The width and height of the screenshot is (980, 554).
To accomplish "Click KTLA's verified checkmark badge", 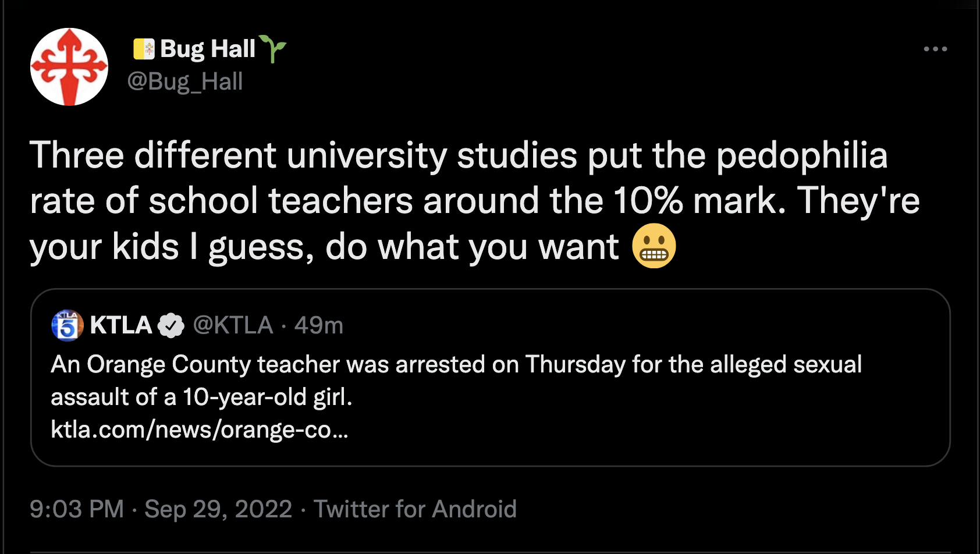I will [171, 325].
